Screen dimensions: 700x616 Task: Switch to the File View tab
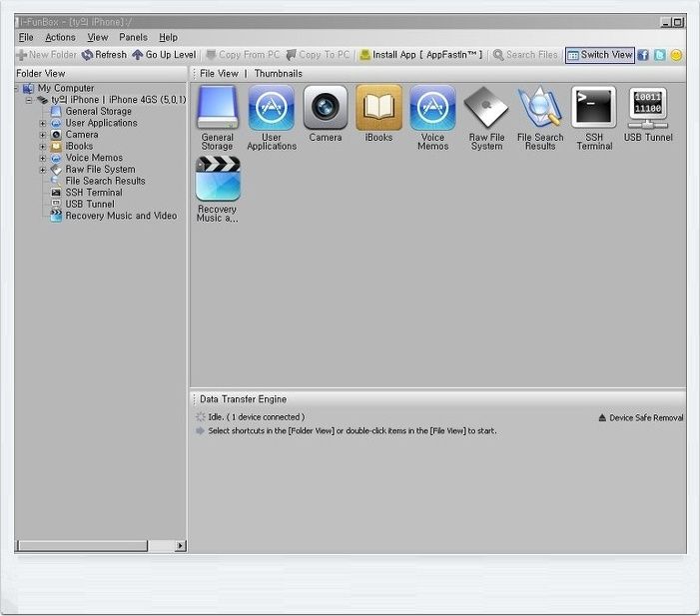219,73
